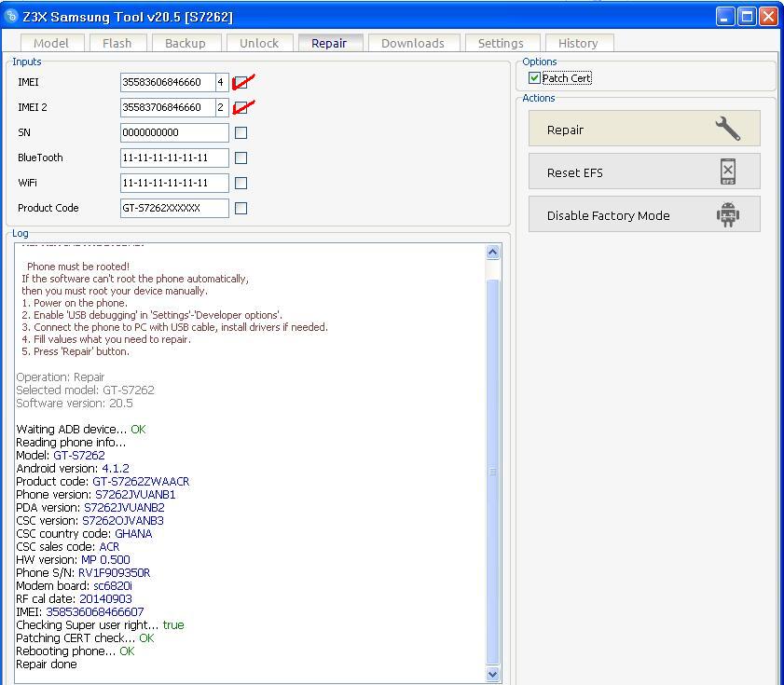The height and width of the screenshot is (685, 784).
Task: Click the wrench icon on Repair button
Action: (x=727, y=129)
